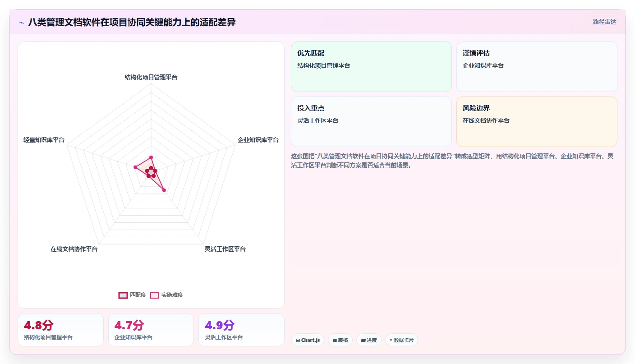Open the 优先匹配 card

tap(371, 67)
